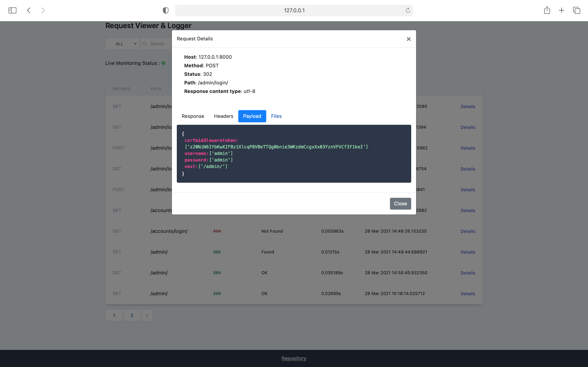This screenshot has height=367, width=588.
Task: Click Details for the 404 /accounts/login/ row
Action: [x=468, y=231]
